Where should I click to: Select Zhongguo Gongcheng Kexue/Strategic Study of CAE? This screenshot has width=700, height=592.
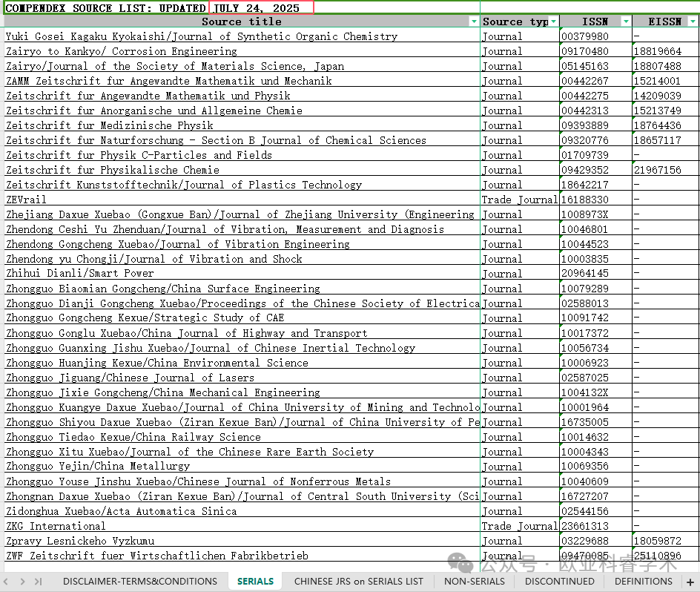242,318
